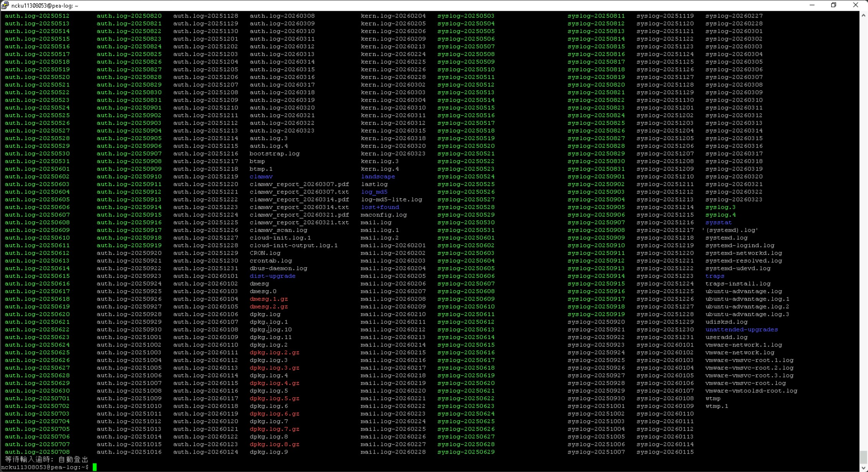The width and height of the screenshot is (868, 472).
Task: Click dbus-daemon.log file name
Action: pyautogui.click(x=278, y=268)
